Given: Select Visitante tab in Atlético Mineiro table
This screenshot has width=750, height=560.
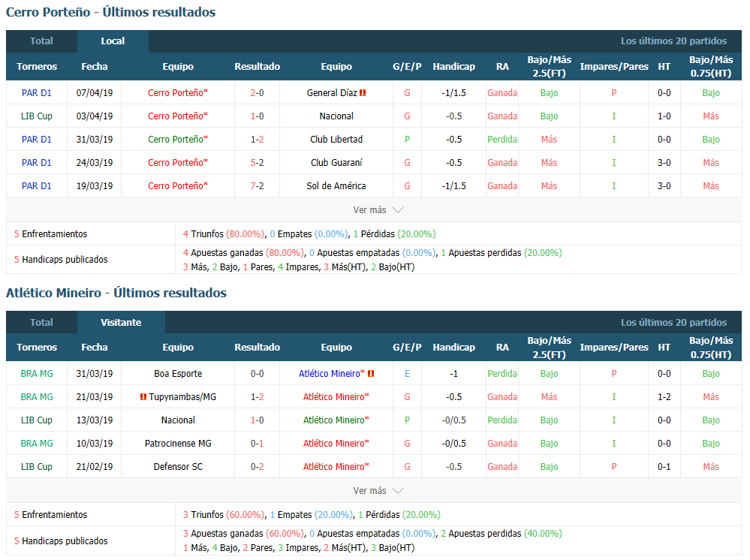Looking at the screenshot, I should (x=121, y=322).
